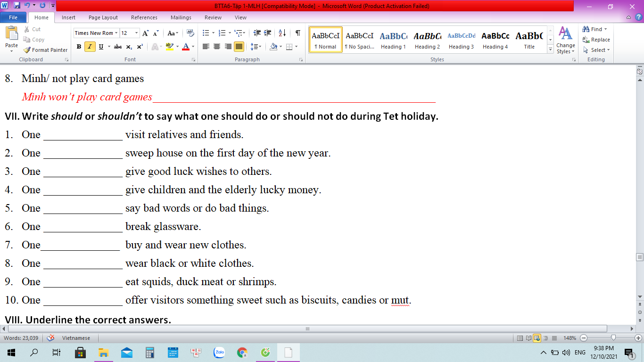Toggle Italic formatting
This screenshot has width=644, height=362.
click(x=90, y=47)
